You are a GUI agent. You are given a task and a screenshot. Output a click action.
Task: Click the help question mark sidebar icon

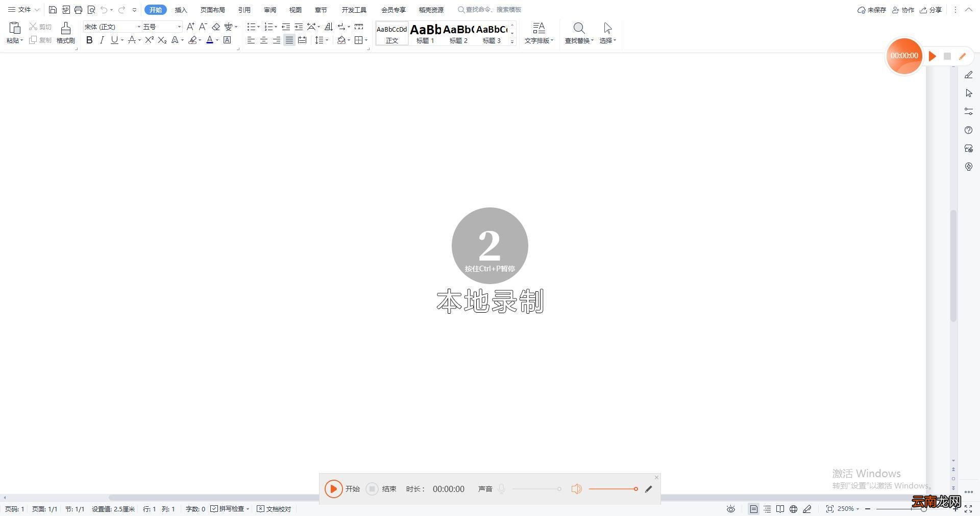(969, 130)
